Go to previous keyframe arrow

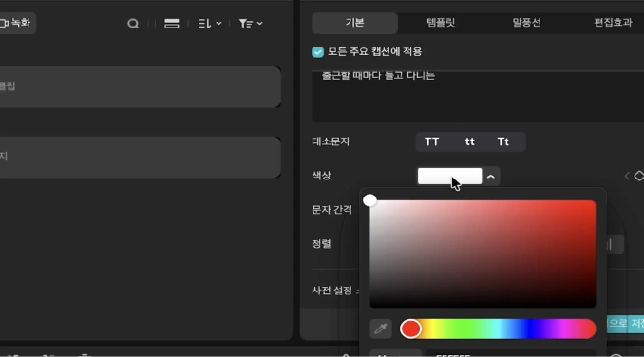pyautogui.click(x=627, y=176)
